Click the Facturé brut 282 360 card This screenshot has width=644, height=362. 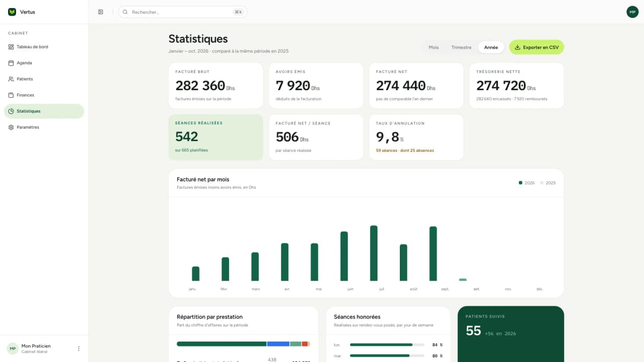click(x=216, y=86)
